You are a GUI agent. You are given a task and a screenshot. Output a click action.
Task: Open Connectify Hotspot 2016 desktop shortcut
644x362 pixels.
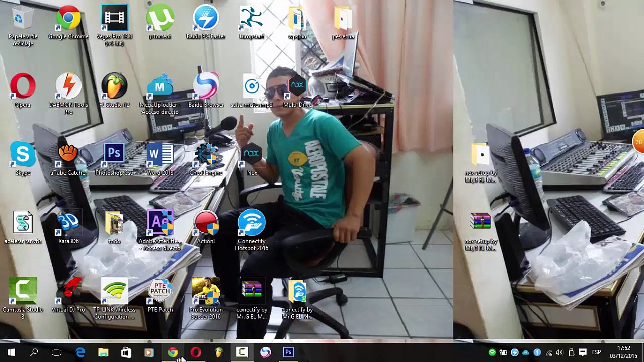point(252,224)
